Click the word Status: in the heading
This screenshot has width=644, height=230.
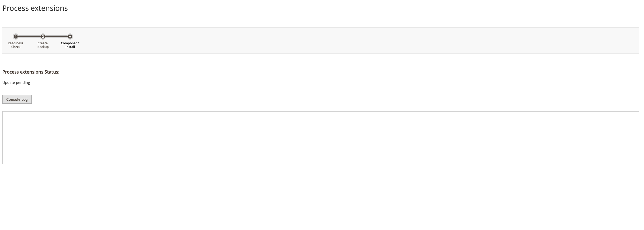[52, 72]
